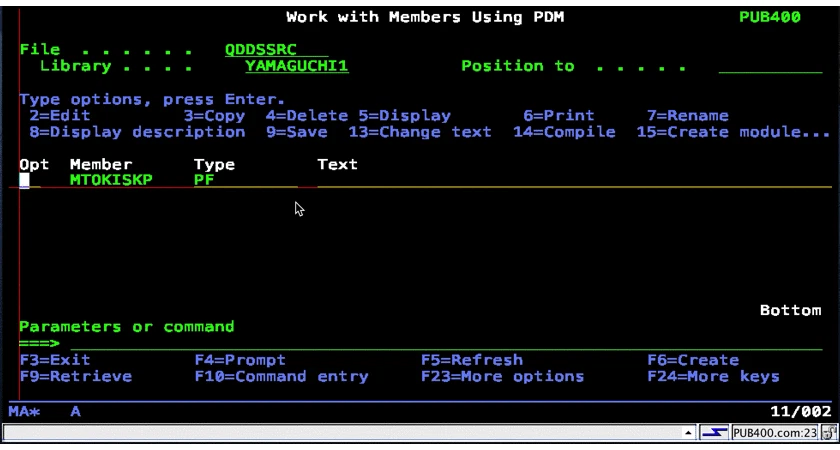Click the 7=Rename option text
This screenshot has height=450, width=840.
[x=688, y=116]
